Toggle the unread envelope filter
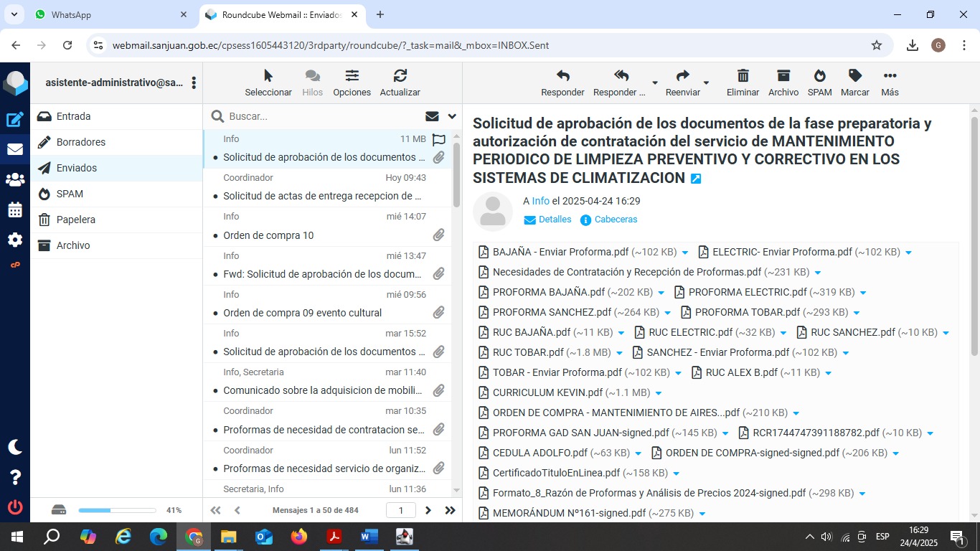The image size is (980, 551). coord(432,116)
